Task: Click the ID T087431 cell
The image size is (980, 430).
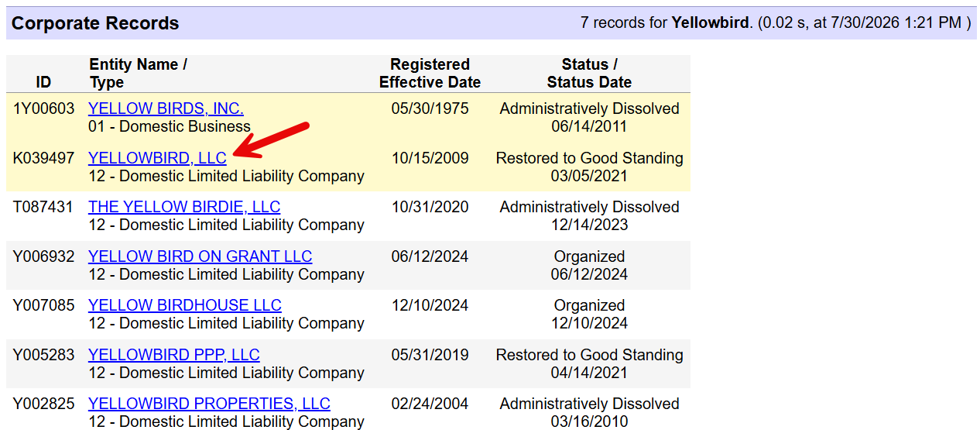Action: (43, 207)
